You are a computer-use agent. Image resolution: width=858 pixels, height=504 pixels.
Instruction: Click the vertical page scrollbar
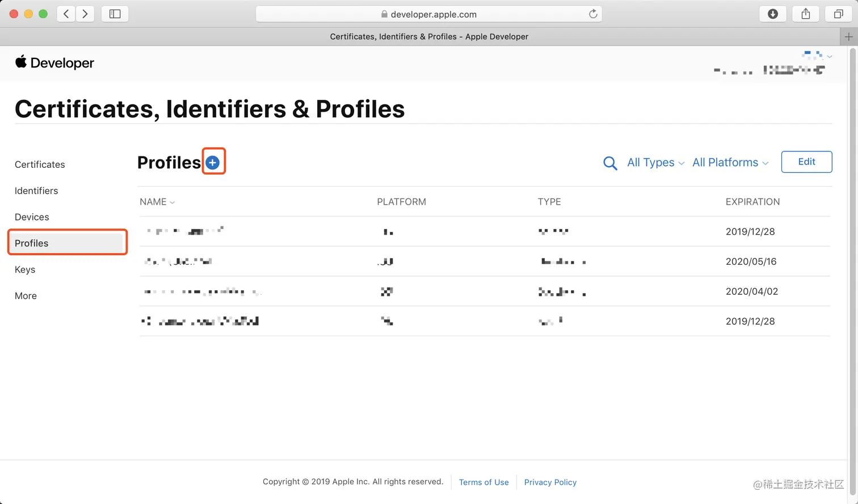tap(852, 272)
